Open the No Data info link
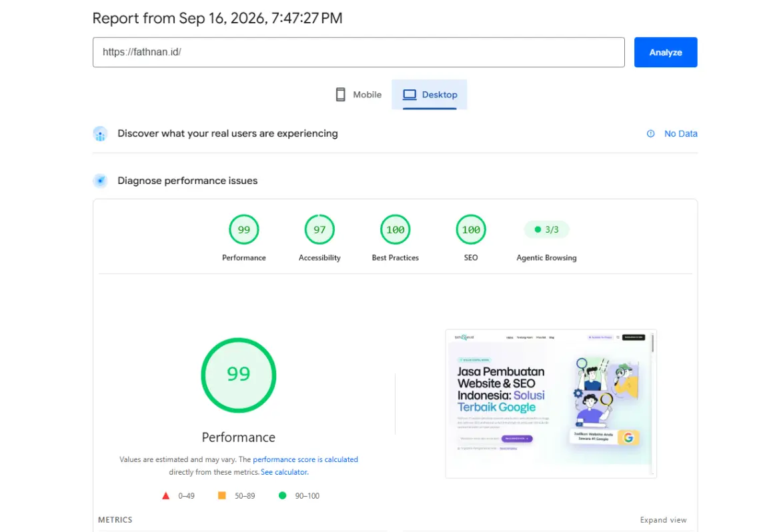Image resolution: width=763 pixels, height=532 pixels. point(680,133)
